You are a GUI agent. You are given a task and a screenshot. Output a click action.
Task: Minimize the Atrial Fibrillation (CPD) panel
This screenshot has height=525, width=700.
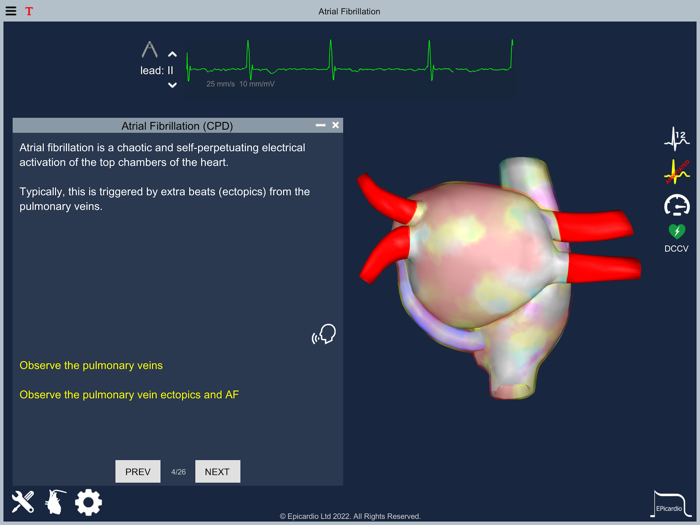pyautogui.click(x=321, y=125)
